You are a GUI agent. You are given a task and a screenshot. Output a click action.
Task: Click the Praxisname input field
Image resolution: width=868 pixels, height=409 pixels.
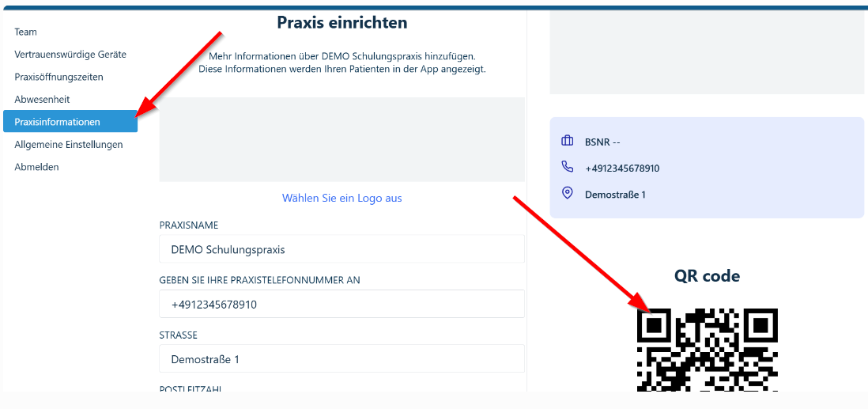[x=342, y=249]
